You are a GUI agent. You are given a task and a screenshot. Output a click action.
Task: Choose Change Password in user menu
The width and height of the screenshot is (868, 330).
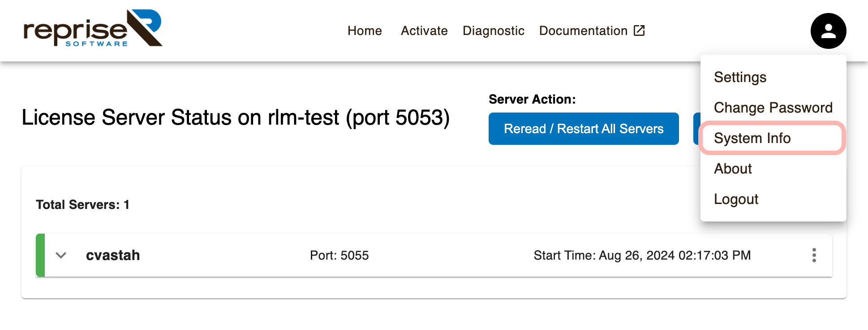point(773,108)
